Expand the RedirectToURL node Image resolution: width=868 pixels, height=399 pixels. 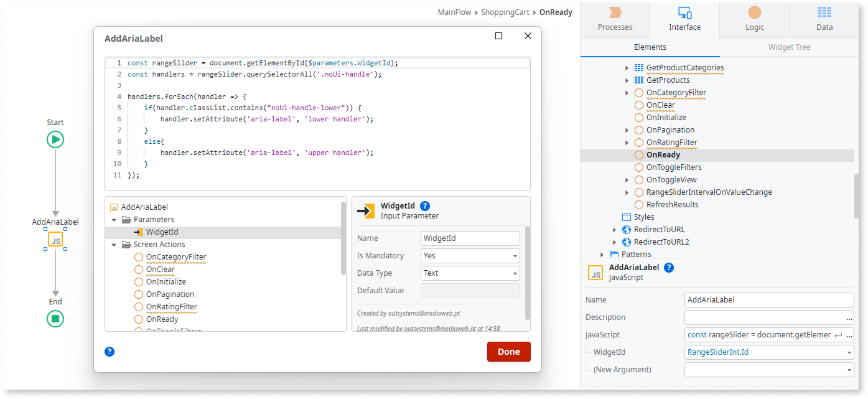tap(614, 230)
